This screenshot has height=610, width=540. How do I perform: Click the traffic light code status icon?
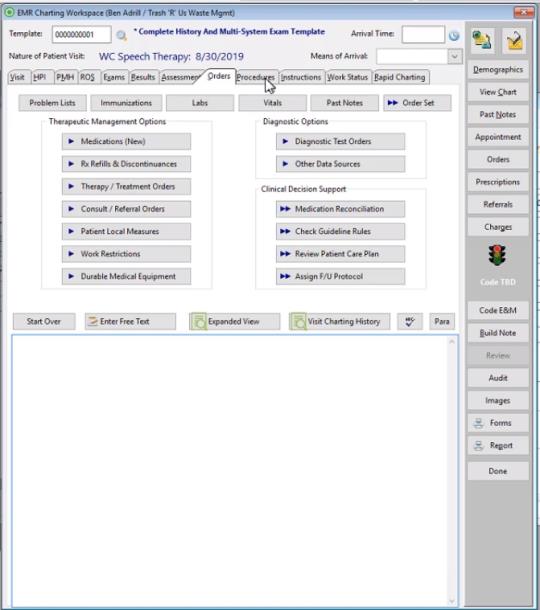click(497, 255)
